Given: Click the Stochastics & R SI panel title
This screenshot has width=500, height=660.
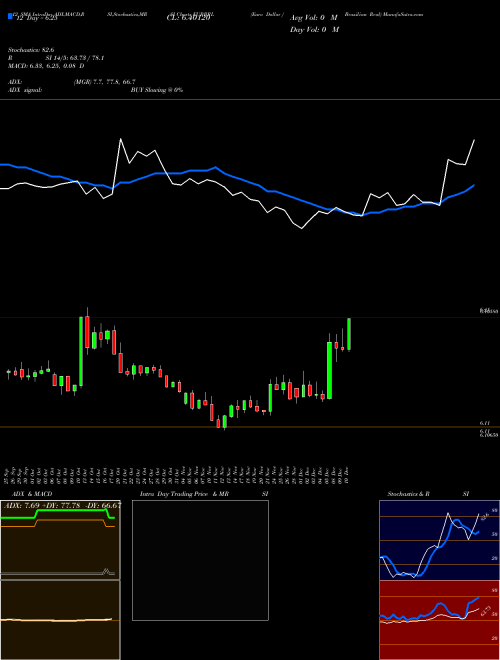Looking at the screenshot, I should (x=428, y=494).
